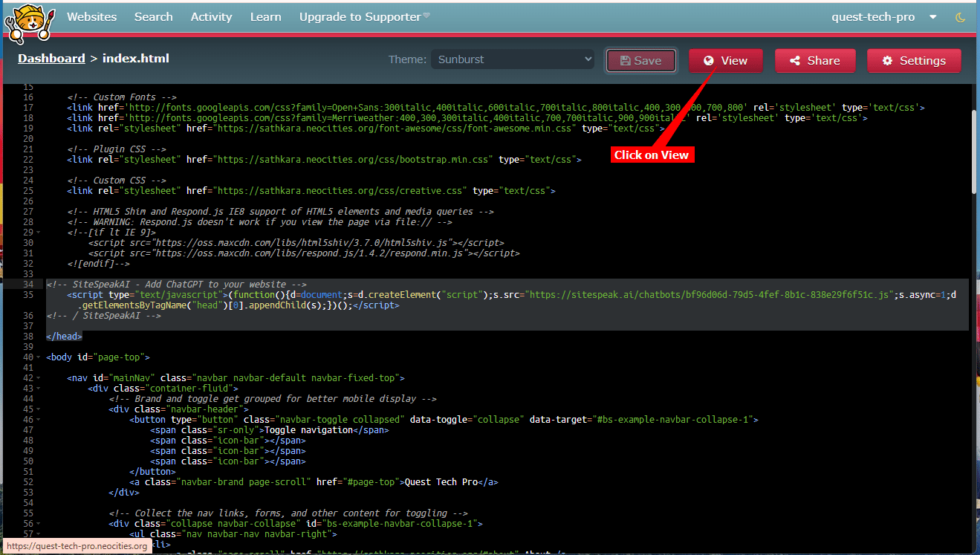Click the Share button

click(815, 61)
